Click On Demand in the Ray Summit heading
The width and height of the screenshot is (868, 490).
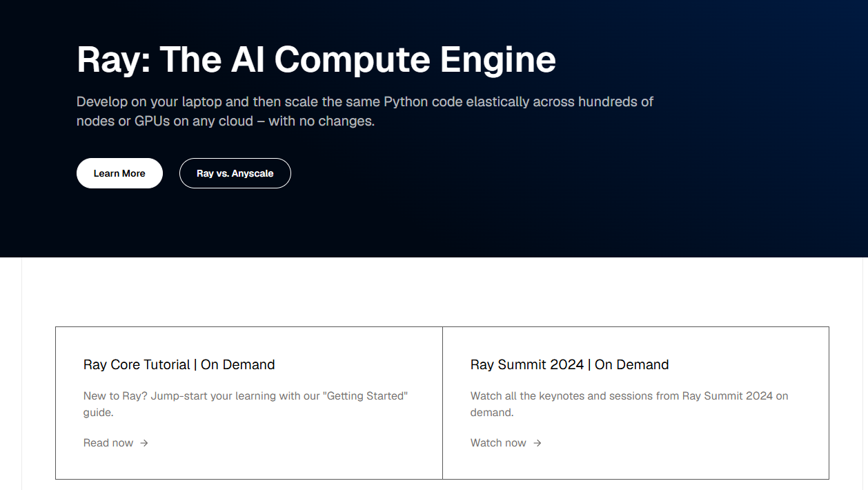[x=632, y=364]
